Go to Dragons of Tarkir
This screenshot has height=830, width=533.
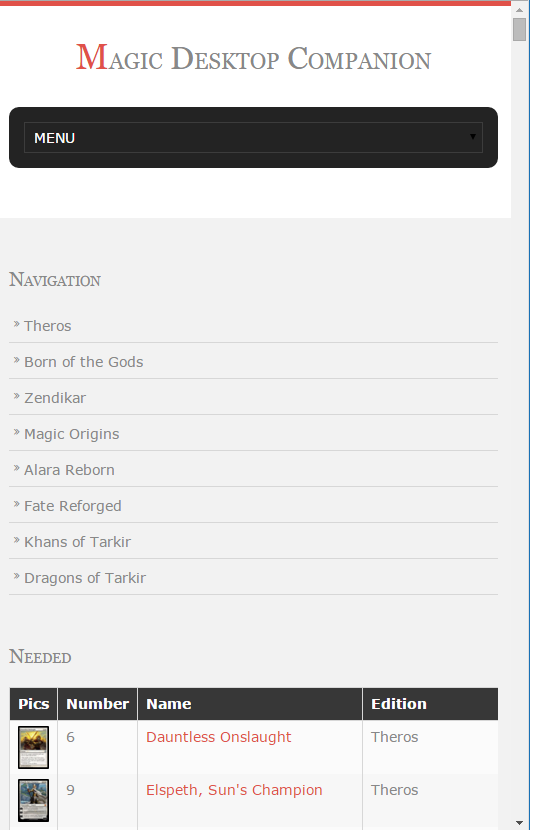point(85,579)
